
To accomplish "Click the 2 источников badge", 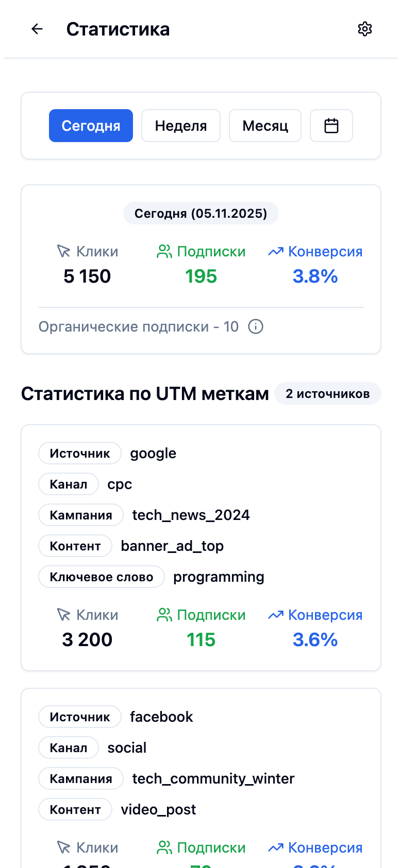I will pyautogui.click(x=327, y=394).
